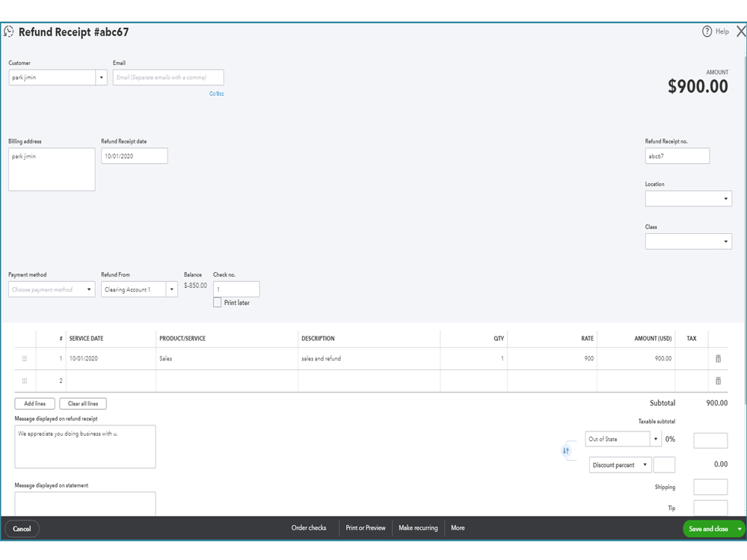Click the swap discount and tax arrows icon

click(x=566, y=451)
